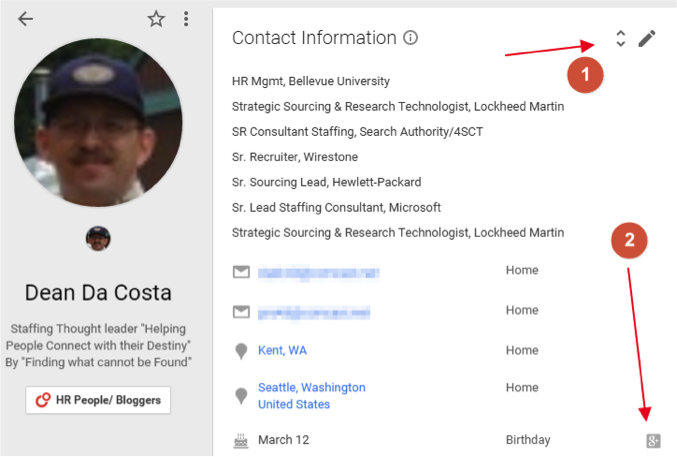Select the name Dean Da Costa

(98, 293)
